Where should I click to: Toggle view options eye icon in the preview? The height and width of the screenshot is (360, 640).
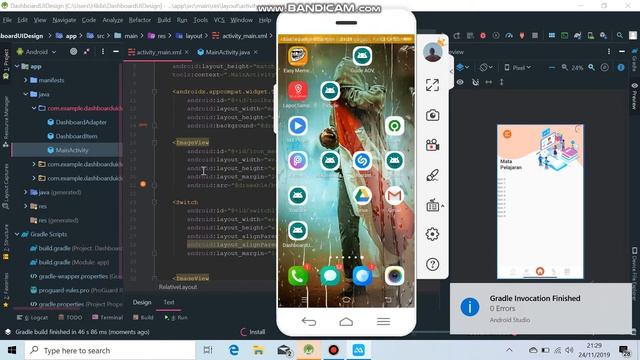pos(460,82)
